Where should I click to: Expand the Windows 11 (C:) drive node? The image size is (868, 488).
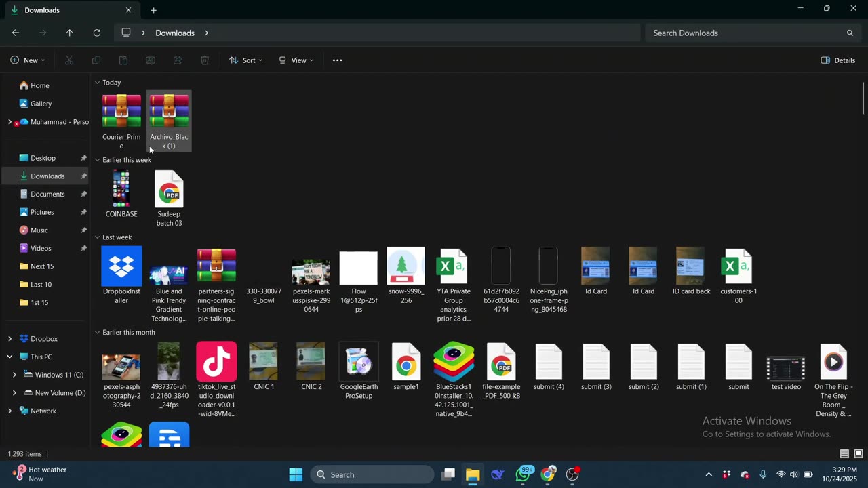14,375
